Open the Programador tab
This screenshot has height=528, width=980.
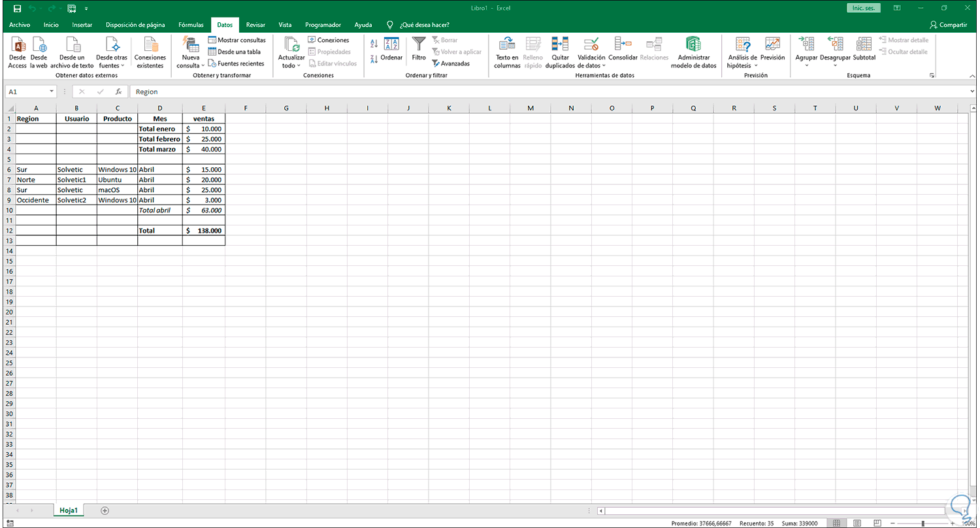(323, 25)
